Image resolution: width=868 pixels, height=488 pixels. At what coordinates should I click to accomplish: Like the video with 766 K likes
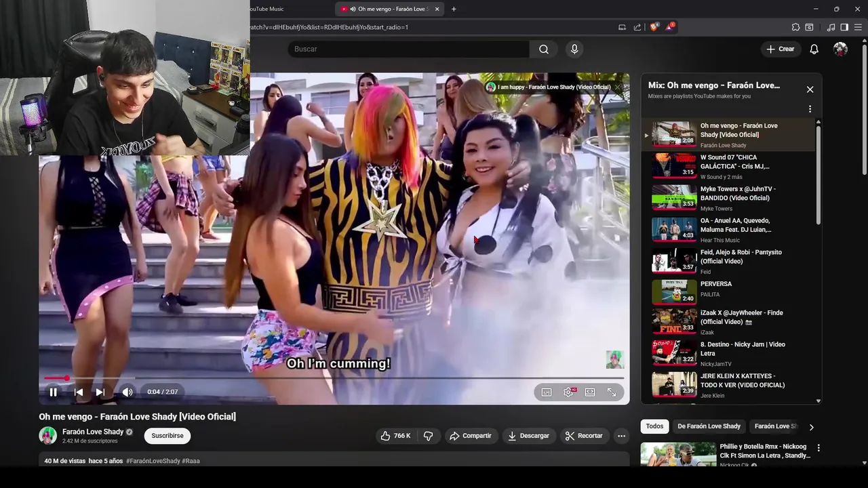(x=396, y=436)
